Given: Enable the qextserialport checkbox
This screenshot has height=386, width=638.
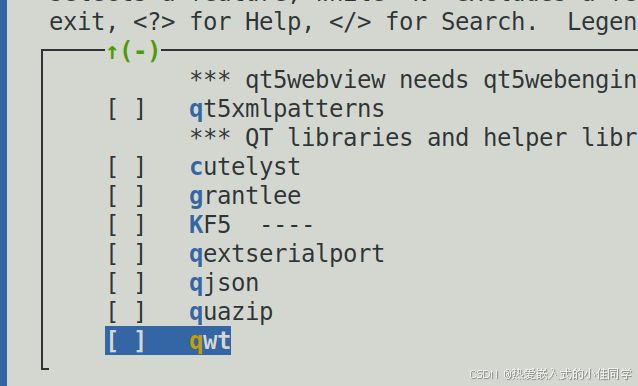Looking at the screenshot, I should pyautogui.click(x=126, y=254).
